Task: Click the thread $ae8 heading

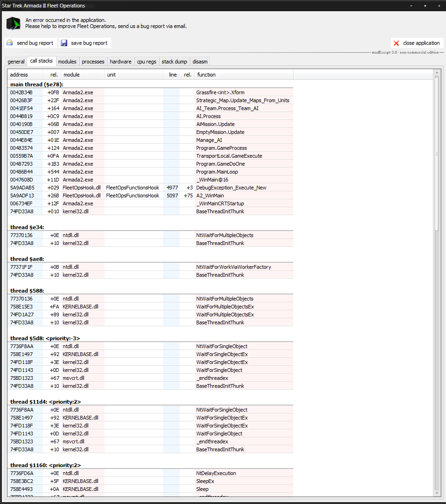Action: (28, 259)
